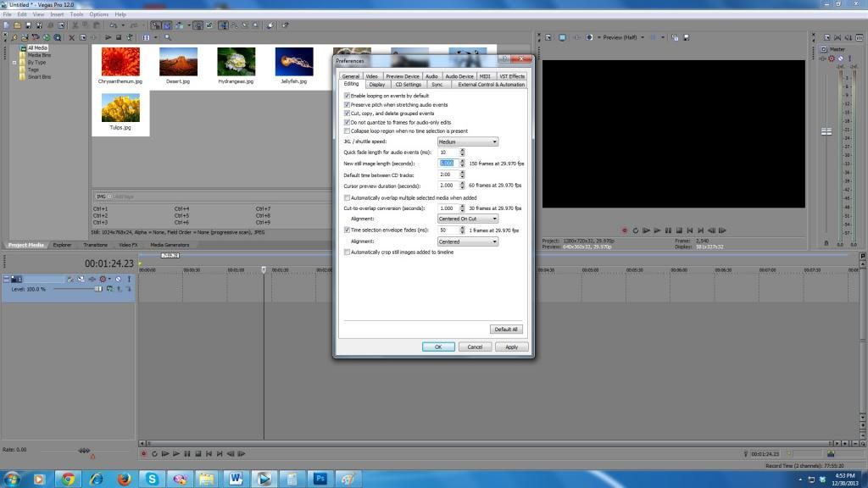Open the Transitions panel tab
This screenshot has width=868, height=488.
tap(95, 245)
